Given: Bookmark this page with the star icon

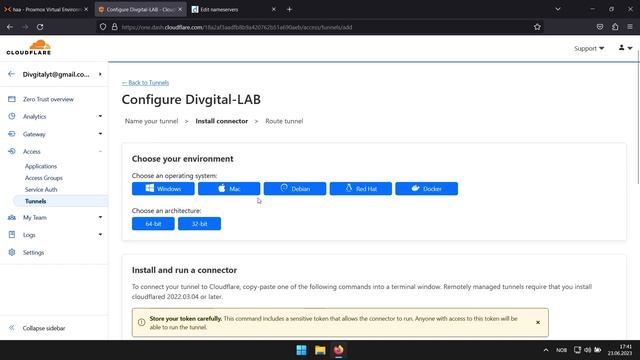Looking at the screenshot, I should tap(537, 27).
